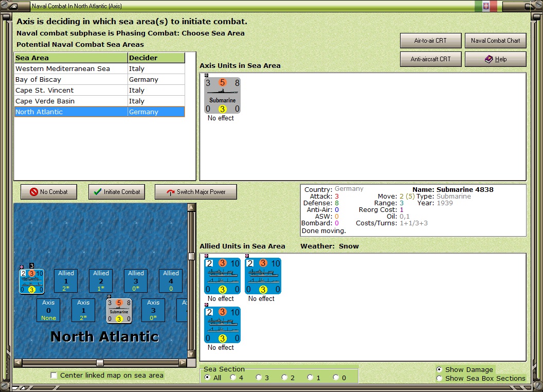Open the Anti-aircraft CRT chart
This screenshot has width=543, height=392.
tap(431, 59)
